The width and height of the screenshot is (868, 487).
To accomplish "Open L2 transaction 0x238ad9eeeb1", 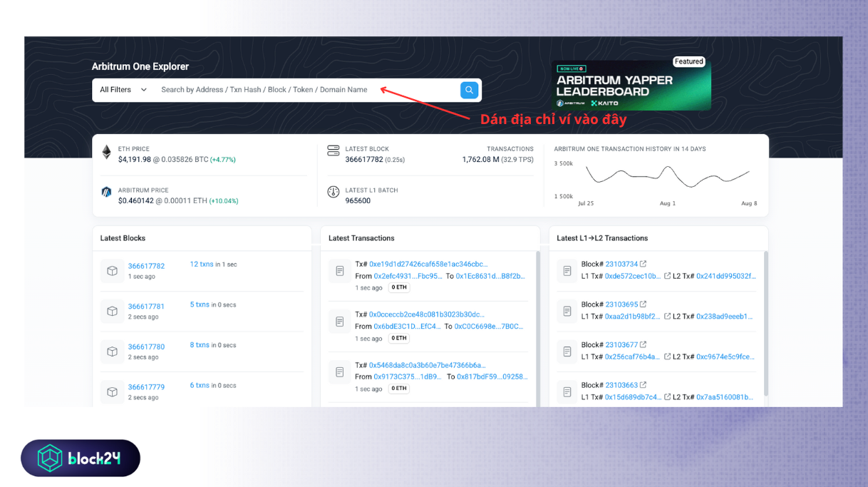I will (x=725, y=317).
